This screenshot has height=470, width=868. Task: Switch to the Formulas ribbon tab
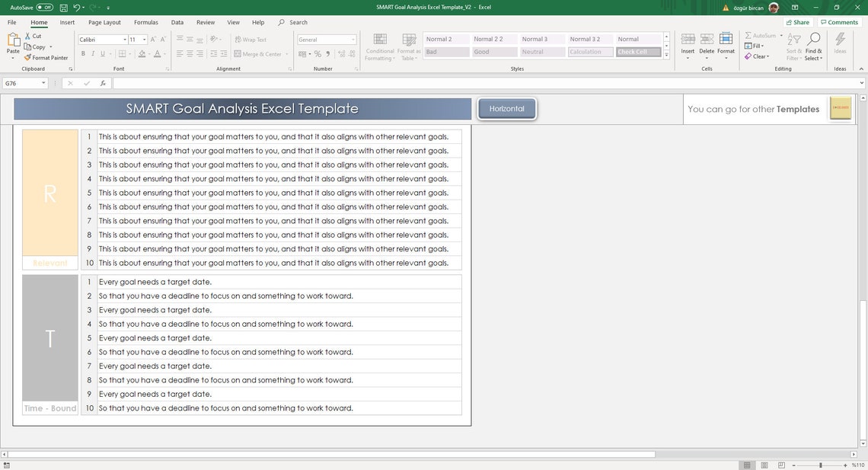point(145,22)
